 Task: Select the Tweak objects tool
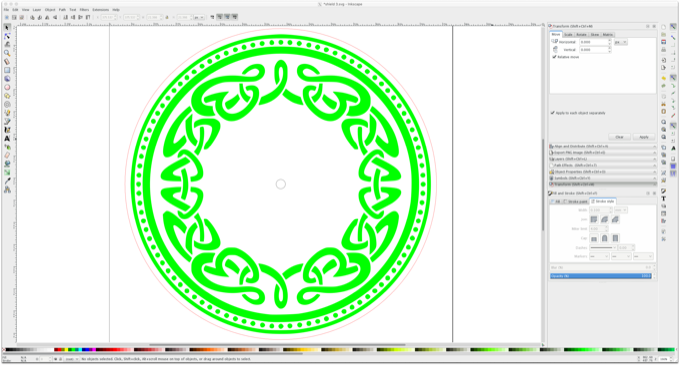tap(7, 44)
